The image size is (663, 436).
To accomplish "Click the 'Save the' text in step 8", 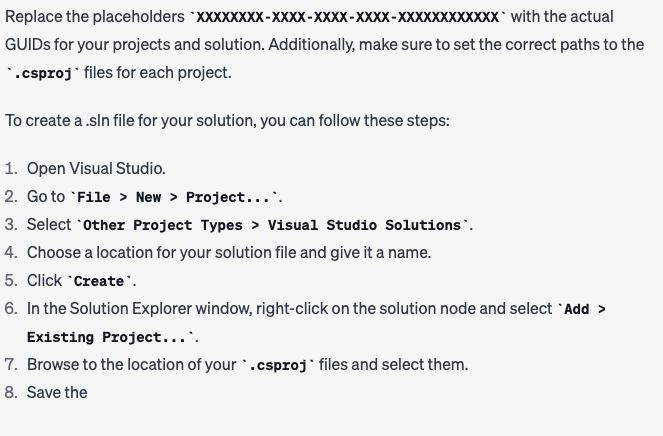I will [x=57, y=393].
